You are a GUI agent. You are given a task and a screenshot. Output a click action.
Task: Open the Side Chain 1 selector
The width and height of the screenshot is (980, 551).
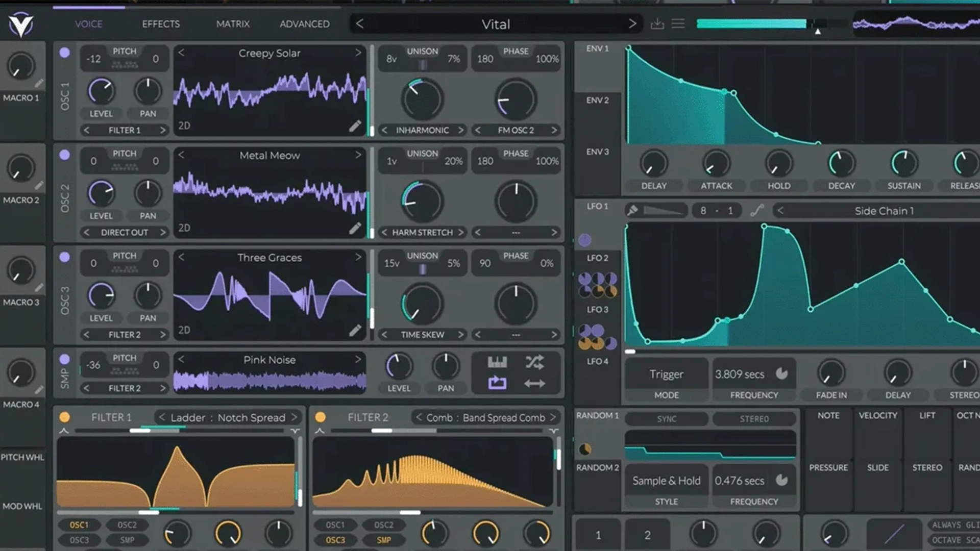click(884, 210)
